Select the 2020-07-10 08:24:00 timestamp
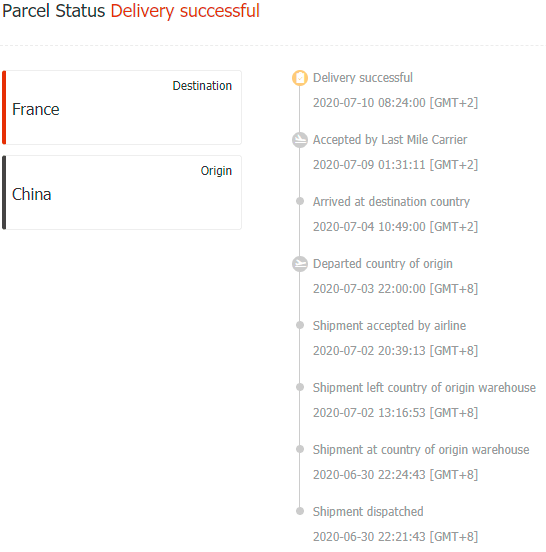 pyautogui.click(x=395, y=103)
